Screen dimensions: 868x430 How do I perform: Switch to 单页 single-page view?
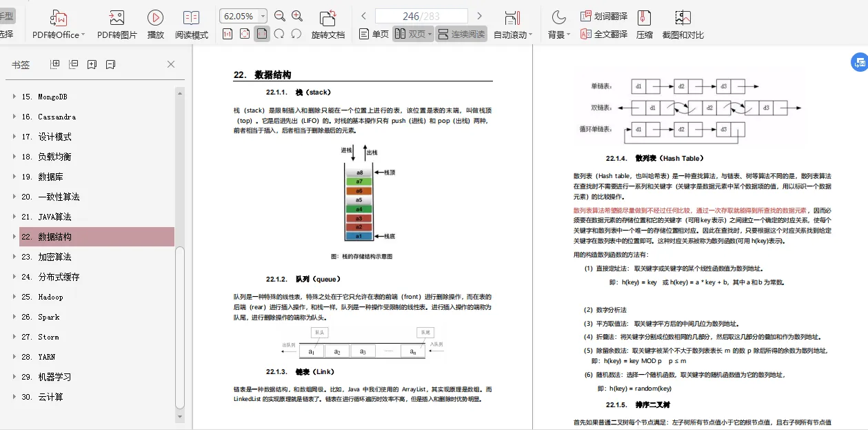tap(374, 34)
